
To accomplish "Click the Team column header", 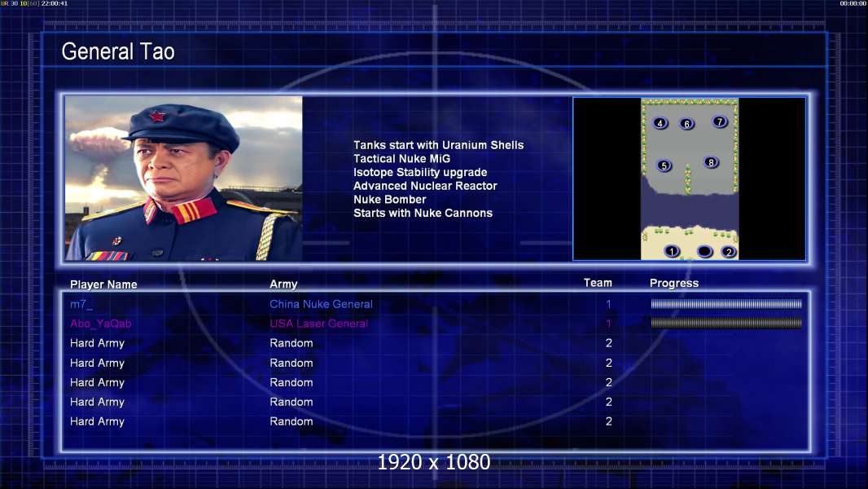I will (x=598, y=283).
